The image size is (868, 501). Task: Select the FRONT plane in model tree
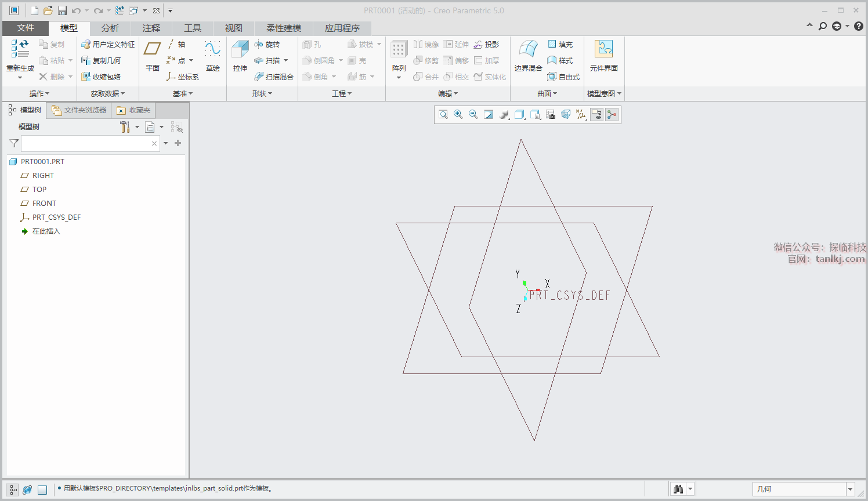pos(44,204)
